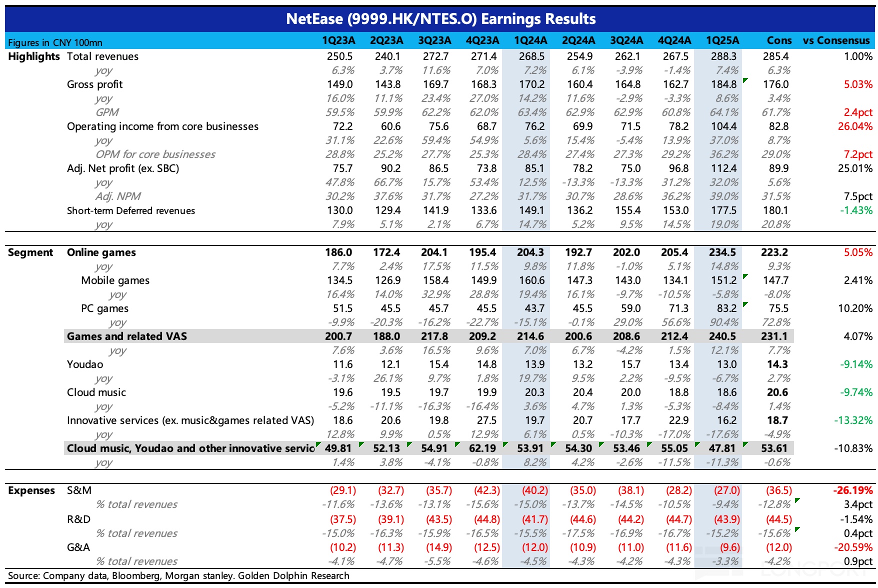Click 1Q25A operating income value 104.4
The width and height of the screenshot is (878, 588).
tap(723, 126)
